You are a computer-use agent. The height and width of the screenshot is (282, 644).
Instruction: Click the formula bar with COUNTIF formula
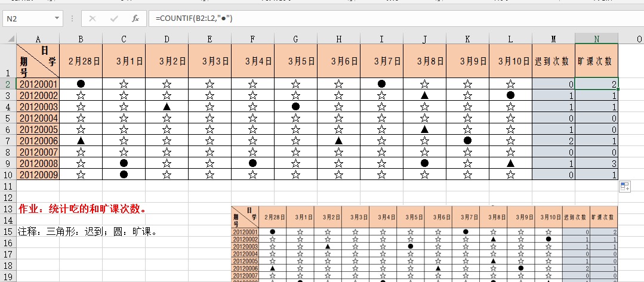(396, 18)
